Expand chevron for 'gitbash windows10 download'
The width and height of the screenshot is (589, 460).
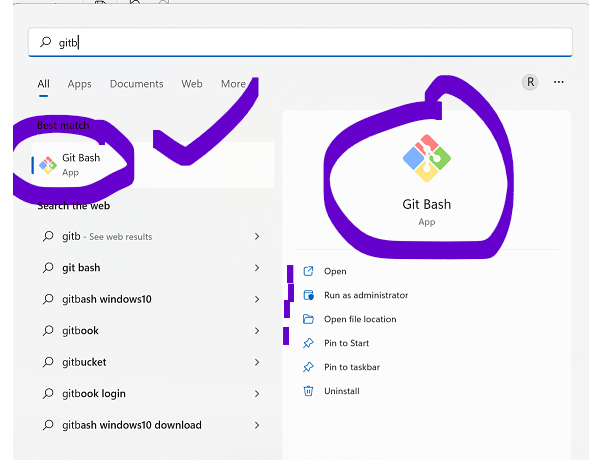257,425
